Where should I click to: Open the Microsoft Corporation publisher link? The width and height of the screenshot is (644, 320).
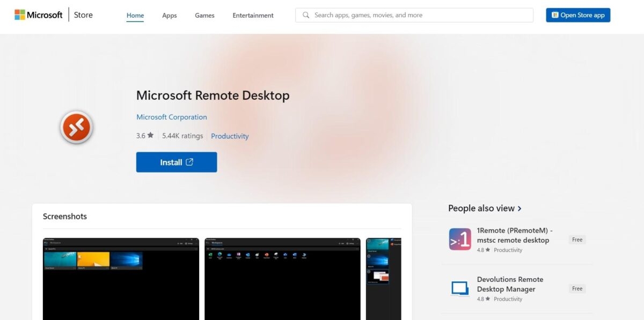point(172,117)
